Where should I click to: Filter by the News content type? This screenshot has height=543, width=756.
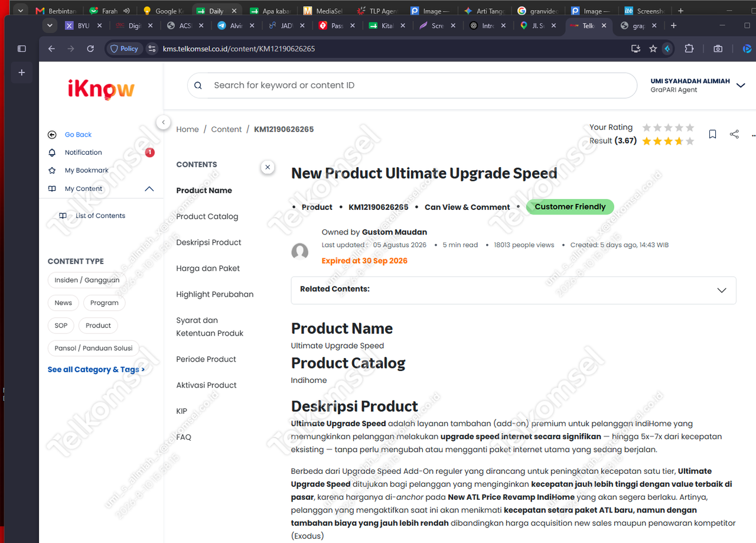point(63,303)
